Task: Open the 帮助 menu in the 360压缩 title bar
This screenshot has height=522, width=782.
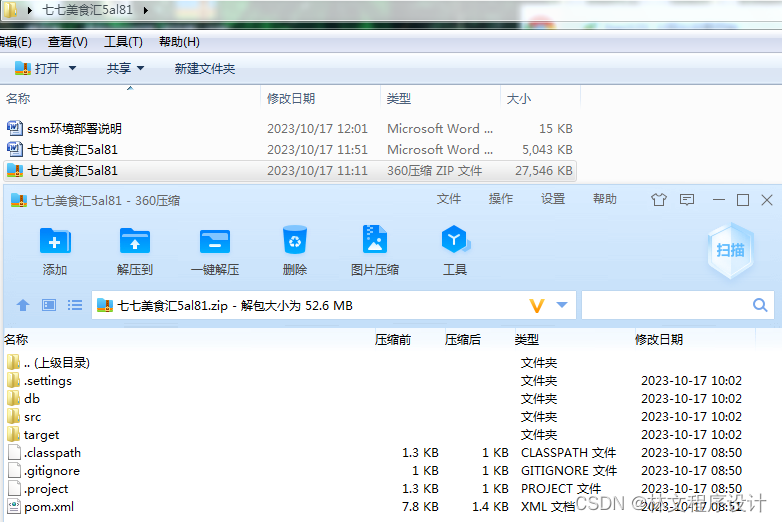Action: tap(605, 199)
